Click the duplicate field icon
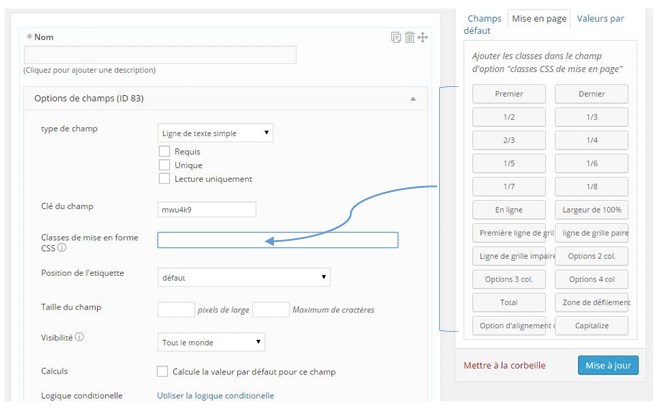This screenshot has width=661, height=408. click(396, 37)
